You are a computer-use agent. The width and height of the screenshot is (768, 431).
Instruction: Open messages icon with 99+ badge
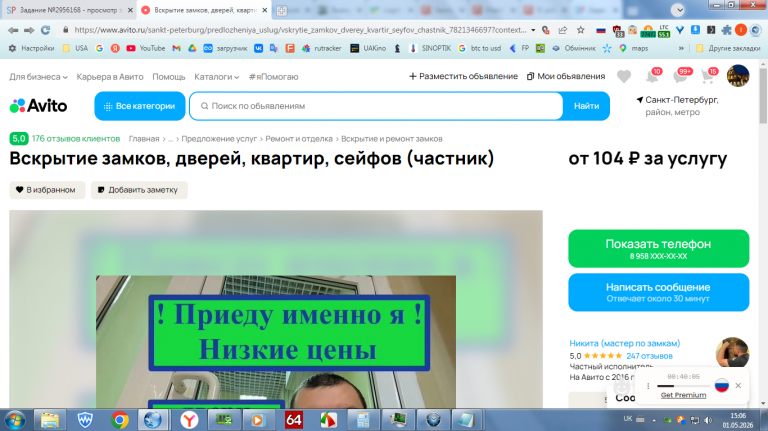coord(681,76)
